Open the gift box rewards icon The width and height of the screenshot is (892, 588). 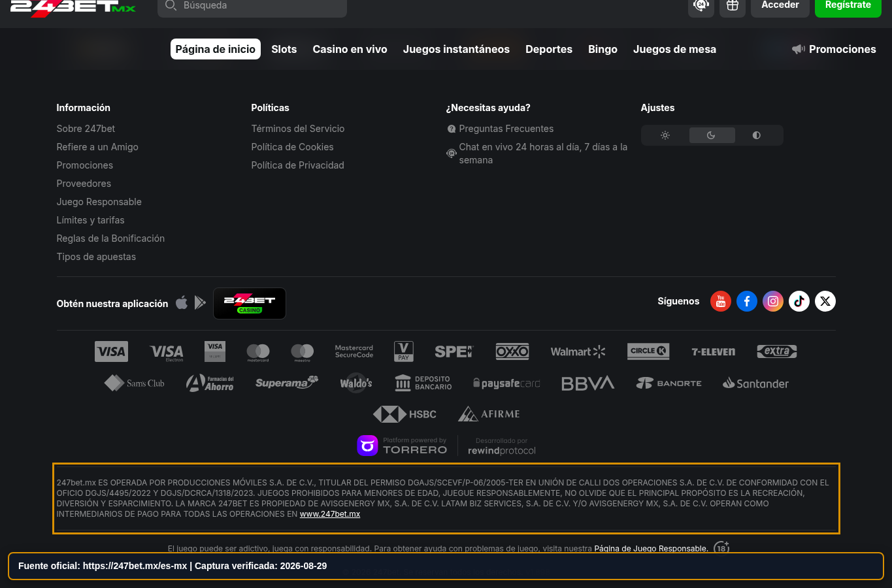(x=733, y=5)
